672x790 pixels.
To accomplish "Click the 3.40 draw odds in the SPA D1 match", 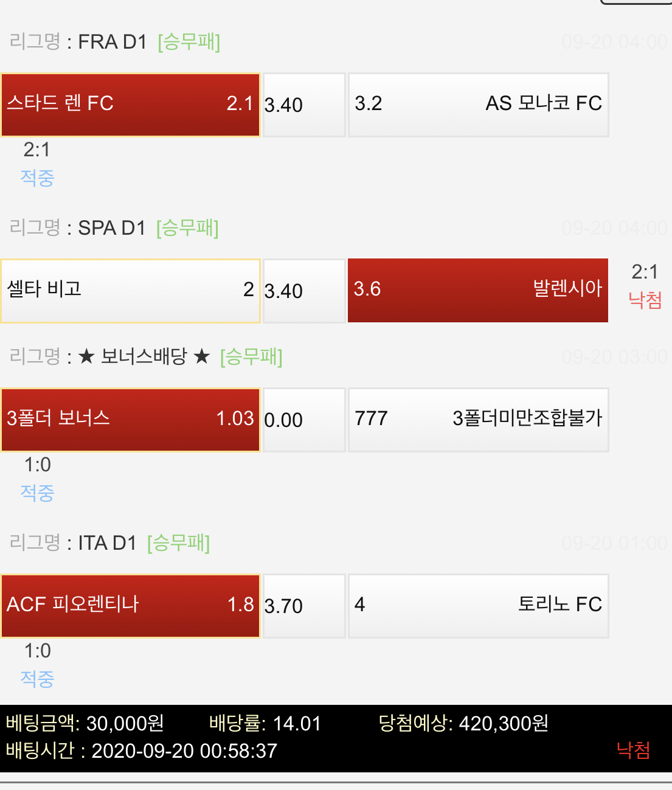I will tap(304, 291).
